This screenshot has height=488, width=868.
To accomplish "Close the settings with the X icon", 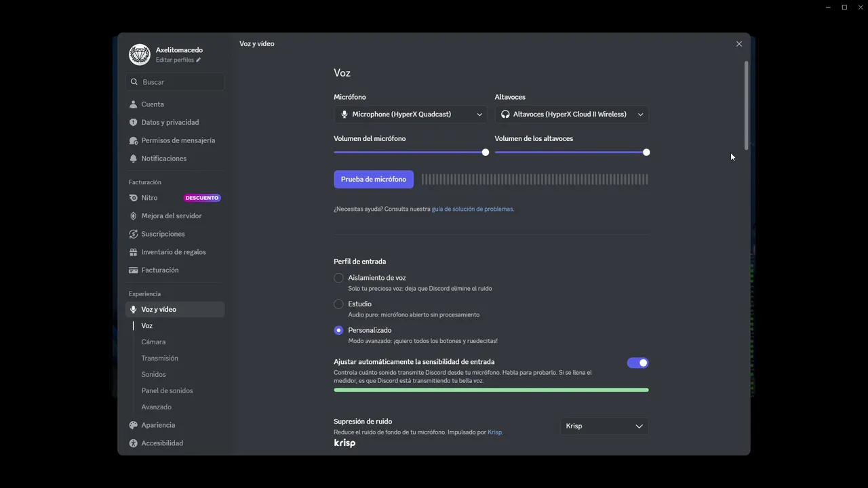I will tap(739, 44).
